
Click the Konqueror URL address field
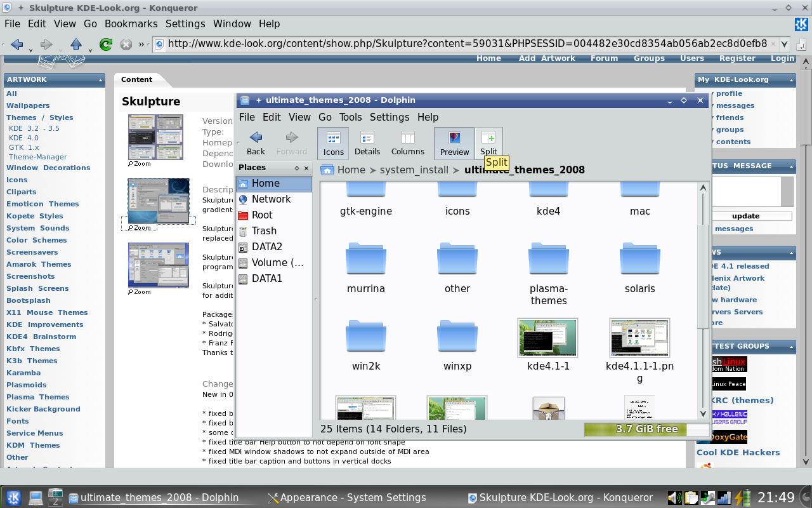[466, 44]
